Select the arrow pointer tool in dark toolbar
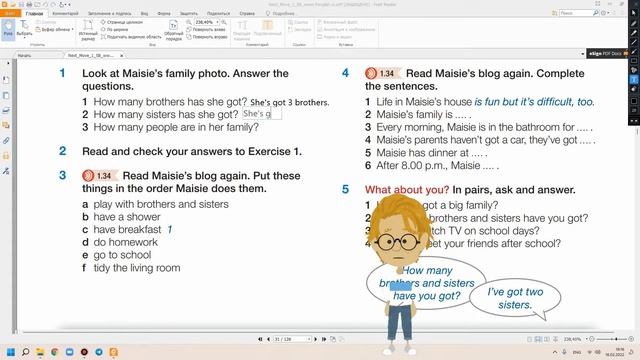This screenshot has height=360, width=640. pos(633,13)
